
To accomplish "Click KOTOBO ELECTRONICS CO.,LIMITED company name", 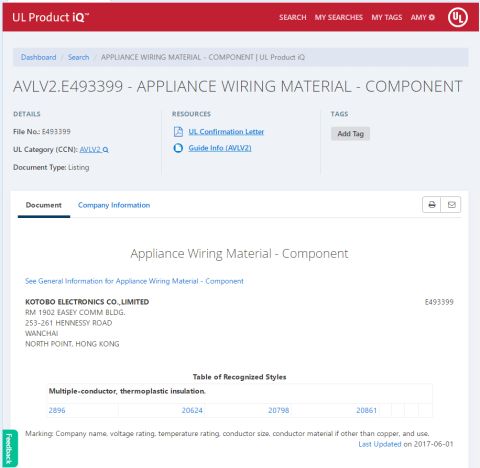I will (87, 302).
